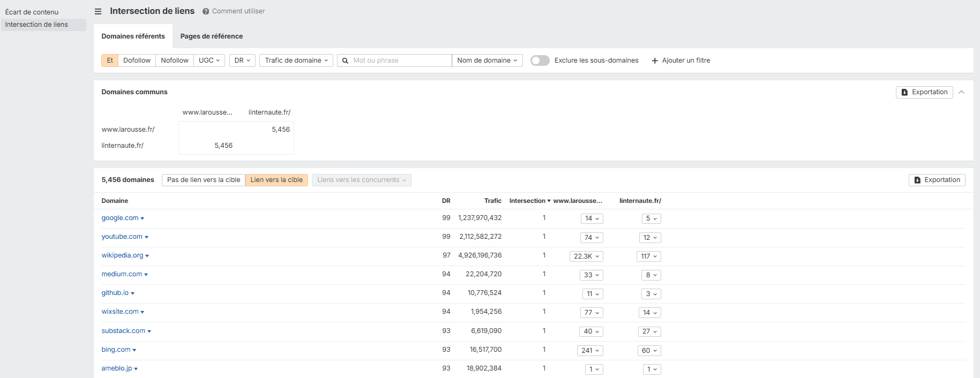Click the Mot ou phrase search field
The image size is (980, 378).
pos(400,61)
